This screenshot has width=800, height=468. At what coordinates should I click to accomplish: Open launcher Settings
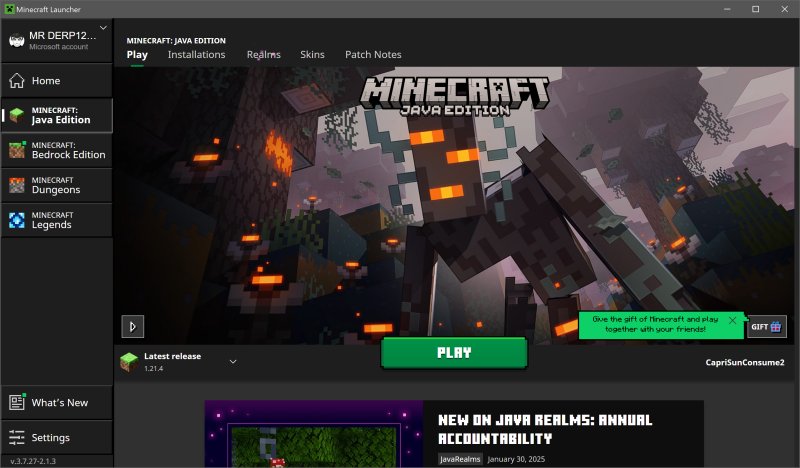click(x=57, y=437)
